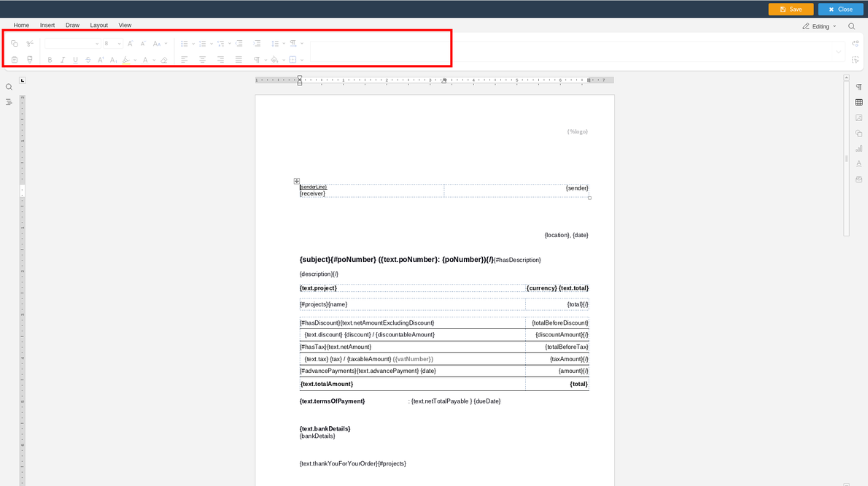Click the Copy Style paintbrush icon
This screenshot has height=486, width=868.
[x=30, y=60]
